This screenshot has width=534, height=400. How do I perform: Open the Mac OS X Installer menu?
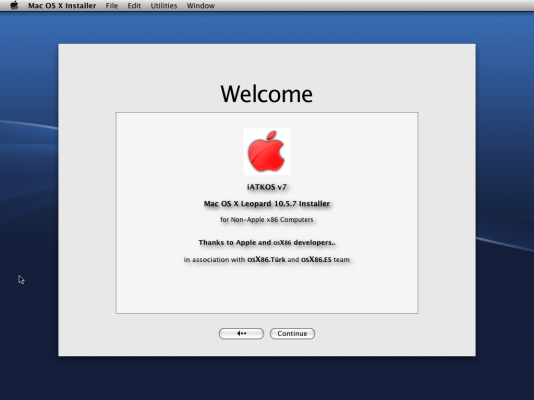tap(62, 6)
